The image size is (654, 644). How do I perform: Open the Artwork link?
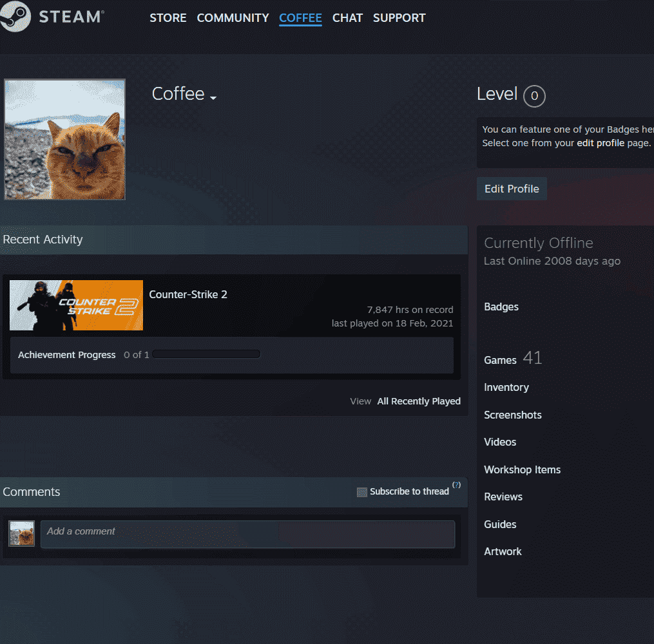[x=503, y=551]
